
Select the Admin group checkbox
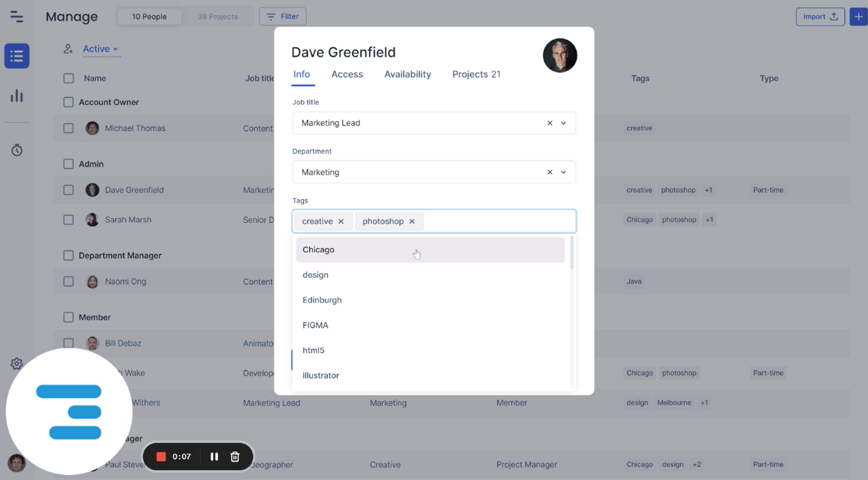point(69,164)
